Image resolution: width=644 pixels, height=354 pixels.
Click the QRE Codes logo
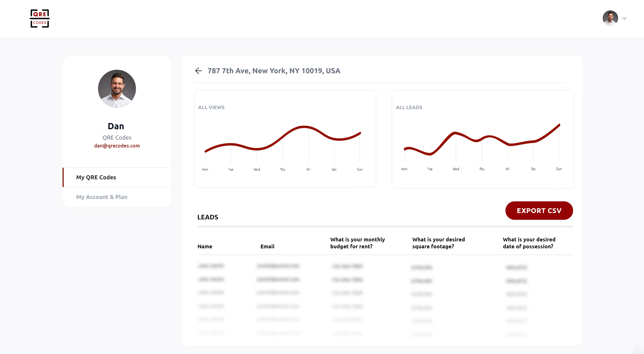[x=40, y=19]
